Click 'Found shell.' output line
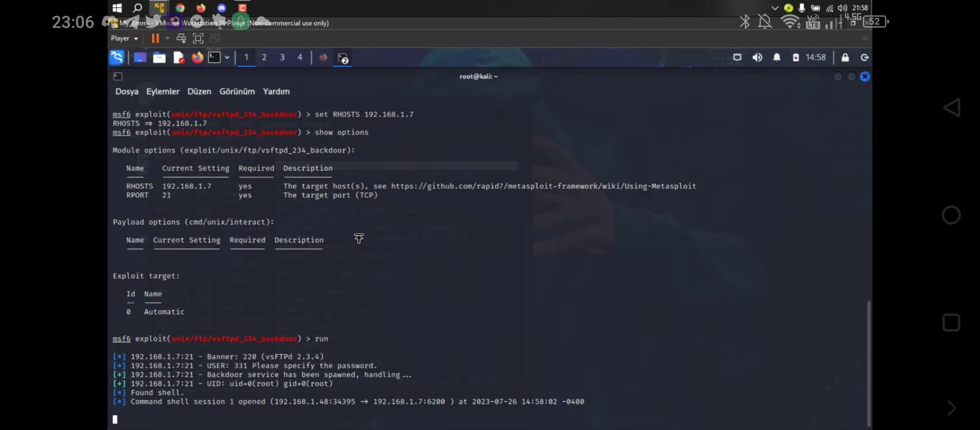 pos(157,393)
